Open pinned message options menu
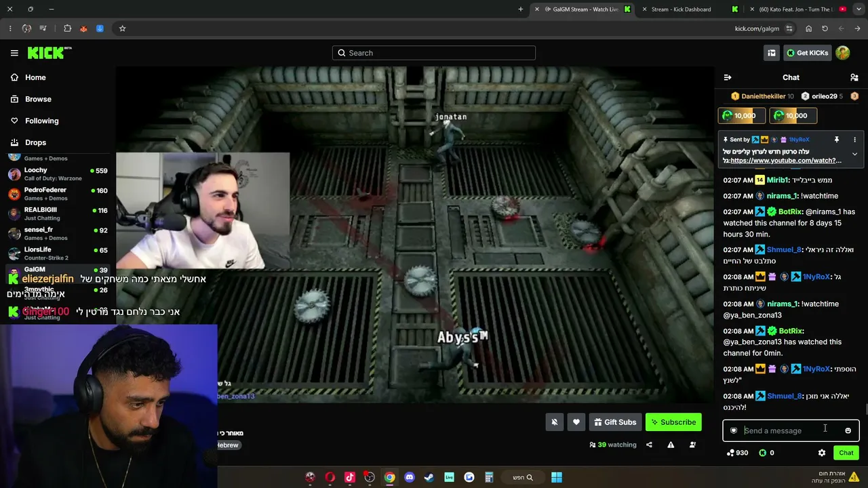 pyautogui.click(x=854, y=140)
